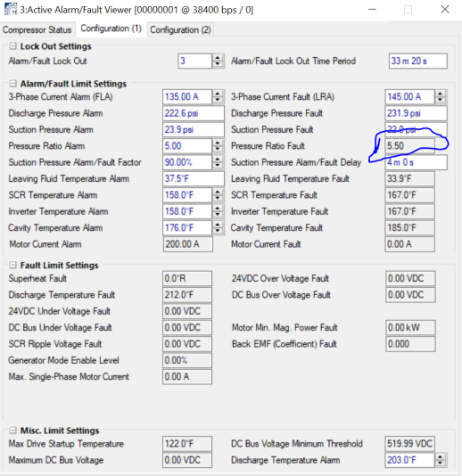462x476 pixels.
Task: Click the Back EMF (Coefficient) Fault field
Action: 410,344
